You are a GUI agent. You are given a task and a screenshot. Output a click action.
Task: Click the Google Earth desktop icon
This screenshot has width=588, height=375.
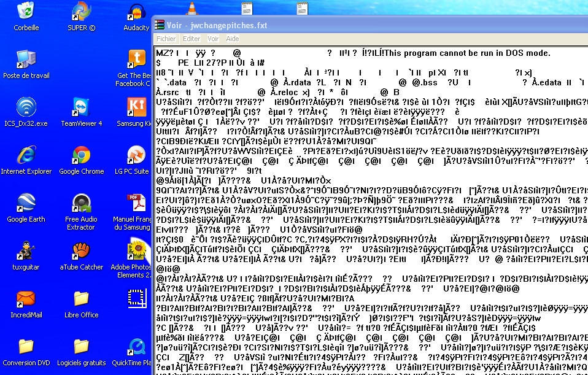click(x=26, y=204)
